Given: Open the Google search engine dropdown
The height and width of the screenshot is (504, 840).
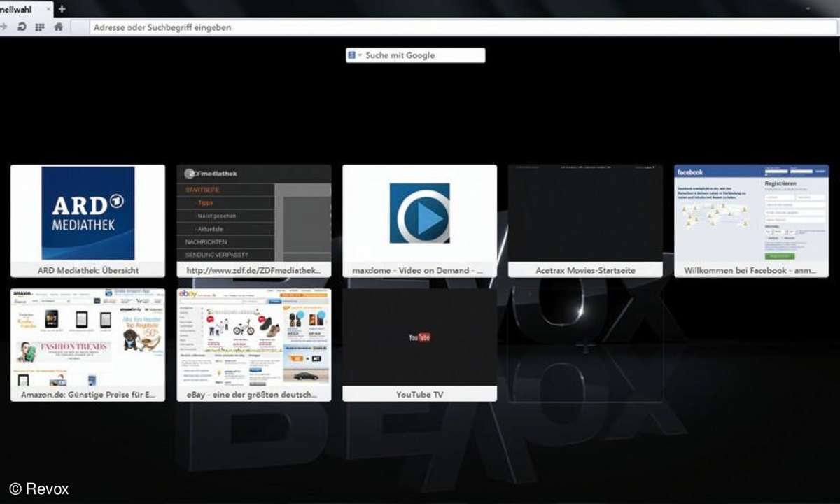Looking at the screenshot, I should click(355, 55).
